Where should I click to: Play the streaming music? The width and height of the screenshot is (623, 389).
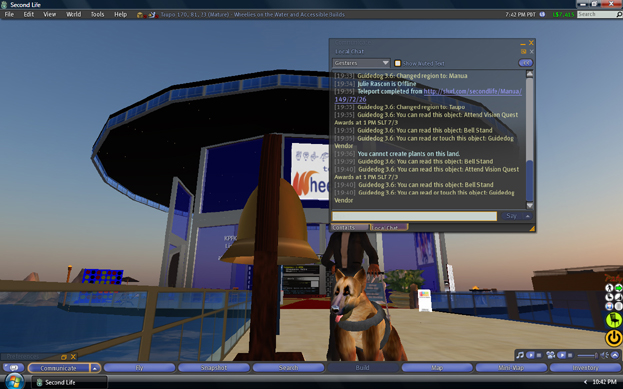click(x=530, y=355)
